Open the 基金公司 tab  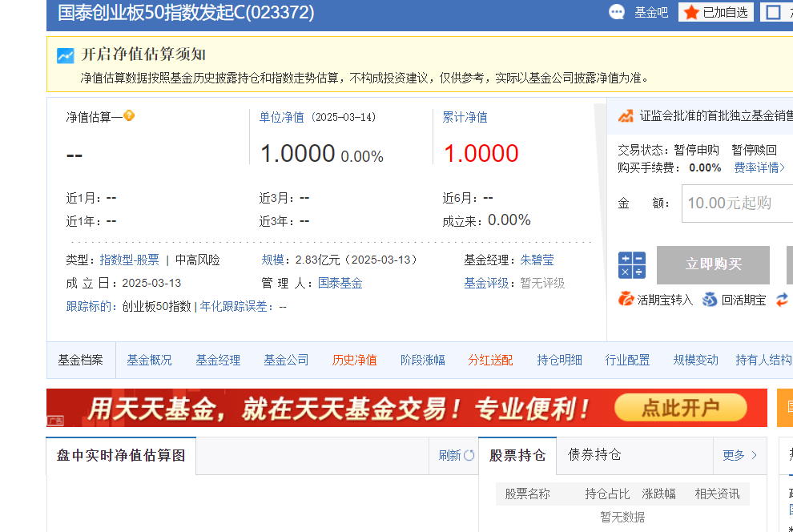(x=286, y=360)
